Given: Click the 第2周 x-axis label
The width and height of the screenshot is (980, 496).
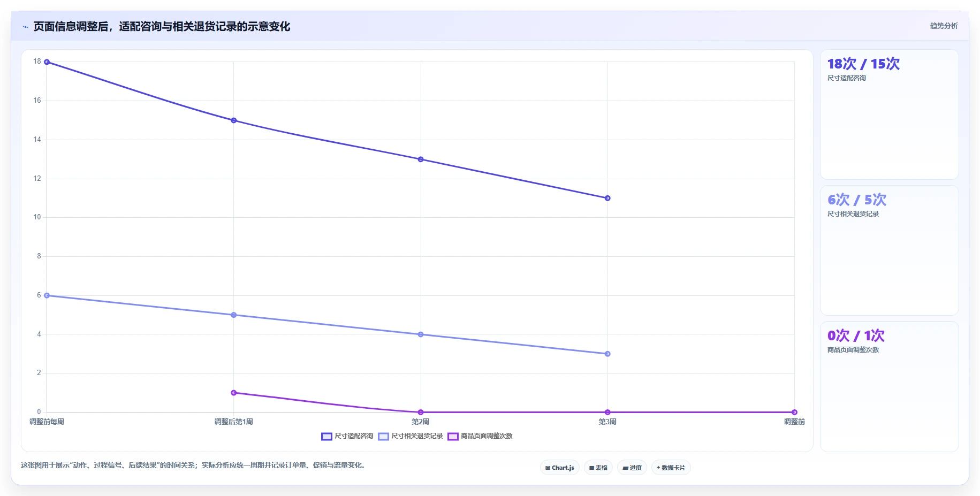Looking at the screenshot, I should coord(421,422).
